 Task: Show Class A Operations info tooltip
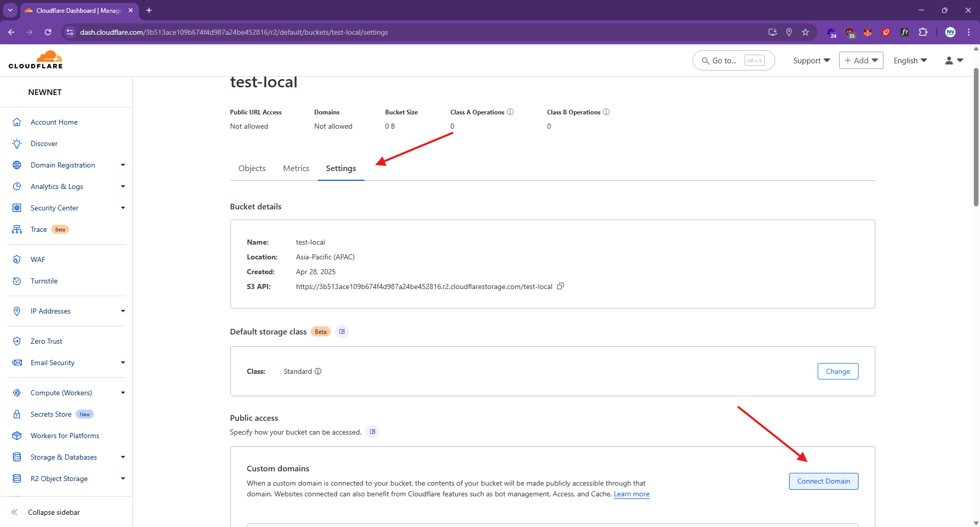click(x=510, y=112)
